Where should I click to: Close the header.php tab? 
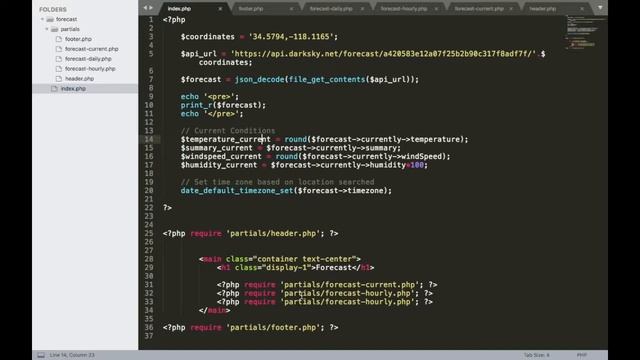[x=582, y=9]
